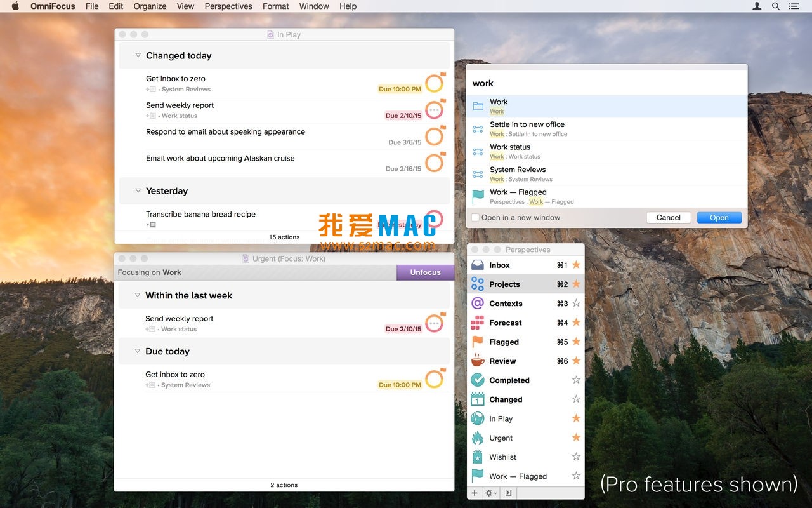Open the Apple menu
This screenshot has width=812, height=508.
[15, 6]
